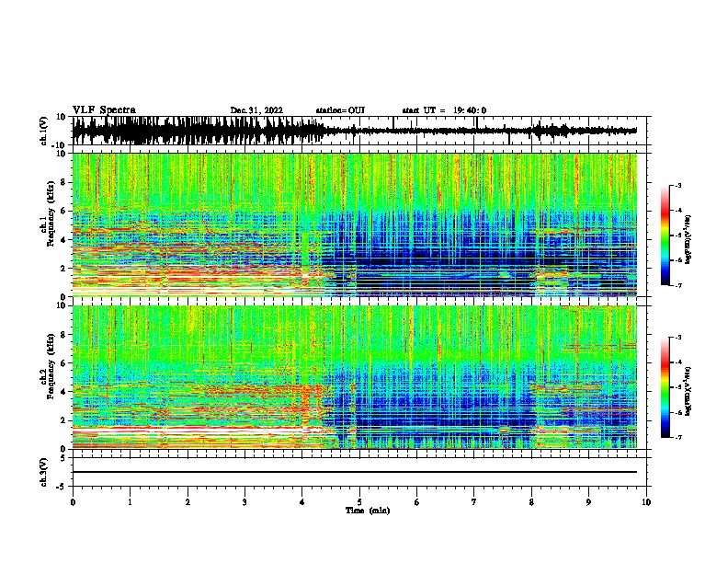Click the log(PSD) units label beside ch.1 colorbar
Viewport: 728px width, 563px height.
(688, 240)
